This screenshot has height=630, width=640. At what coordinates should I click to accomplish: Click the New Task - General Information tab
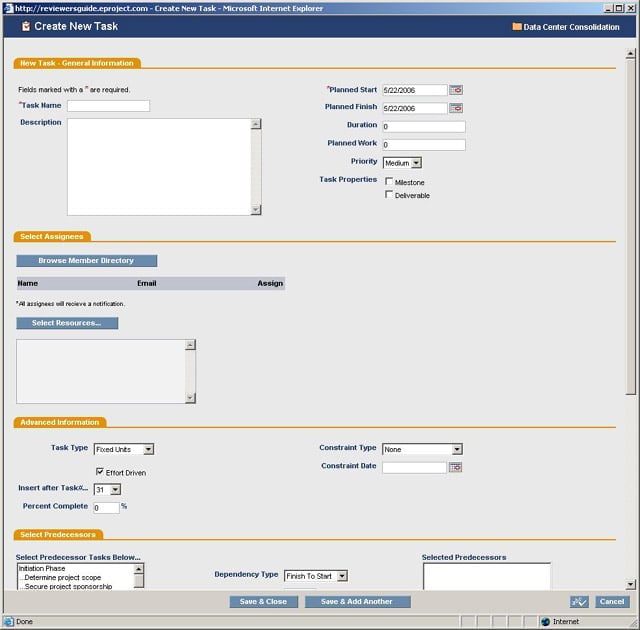click(77, 63)
